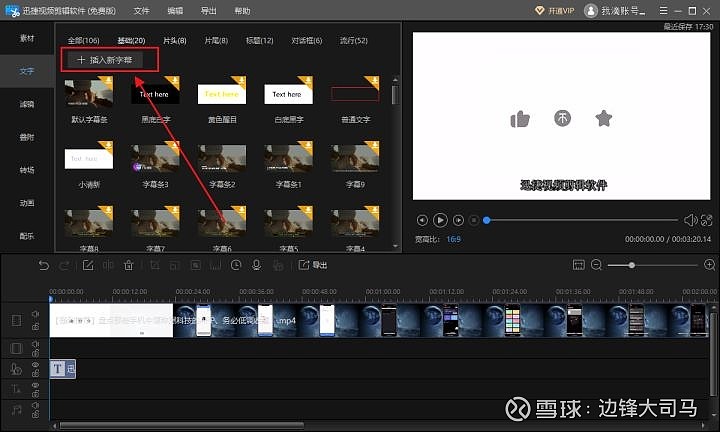Image resolution: width=720 pixels, height=432 pixels.
Task: Expand the 我滴账号 account menu
Action: point(623,11)
